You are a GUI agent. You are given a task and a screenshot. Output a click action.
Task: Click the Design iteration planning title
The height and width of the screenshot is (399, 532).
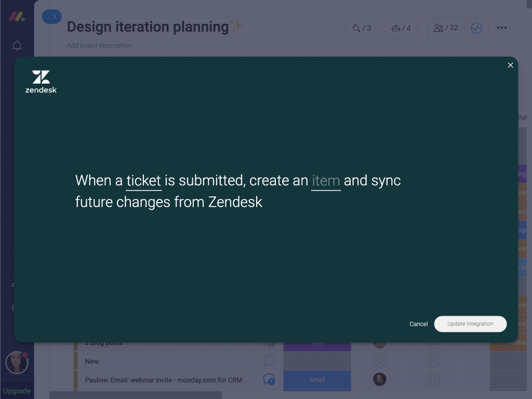point(148,27)
